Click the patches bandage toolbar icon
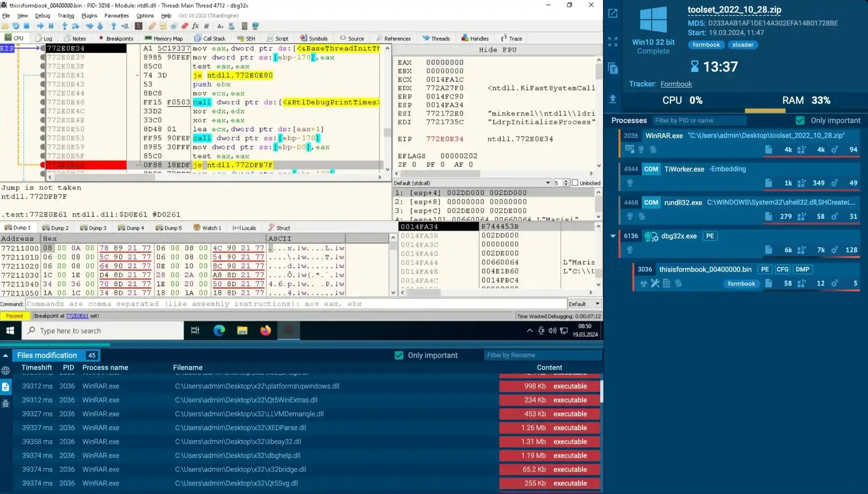The height and width of the screenshot is (494, 868). tap(152, 26)
